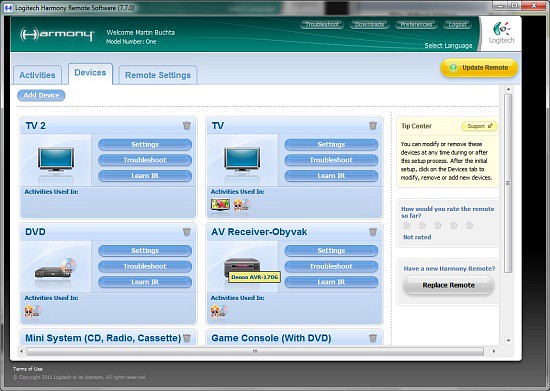
Task: Select the Watch TV activity icon under TV
Action: click(220, 204)
